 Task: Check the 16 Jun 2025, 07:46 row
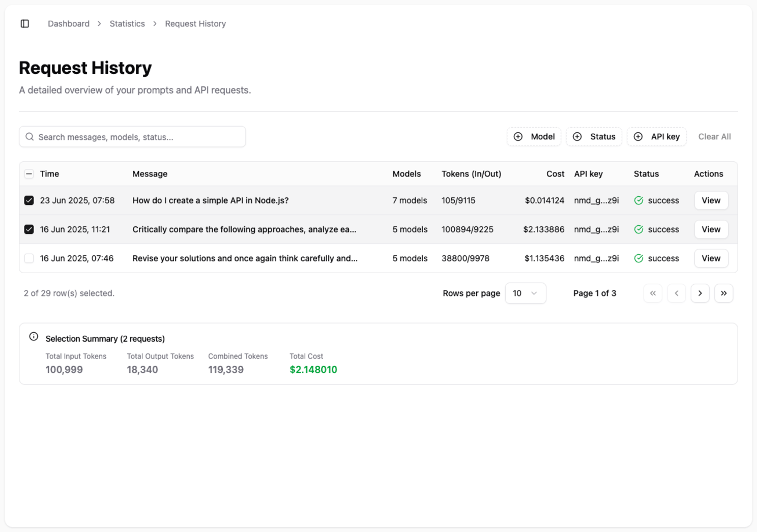(29, 258)
